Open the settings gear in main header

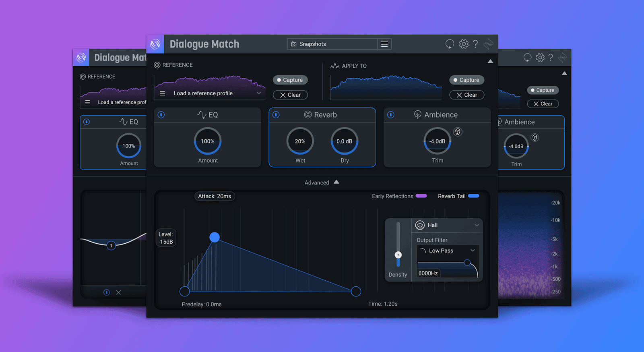point(464,44)
